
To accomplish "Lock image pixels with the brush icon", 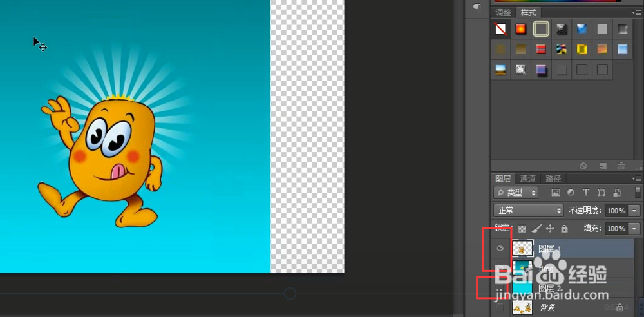I will pyautogui.click(x=536, y=229).
